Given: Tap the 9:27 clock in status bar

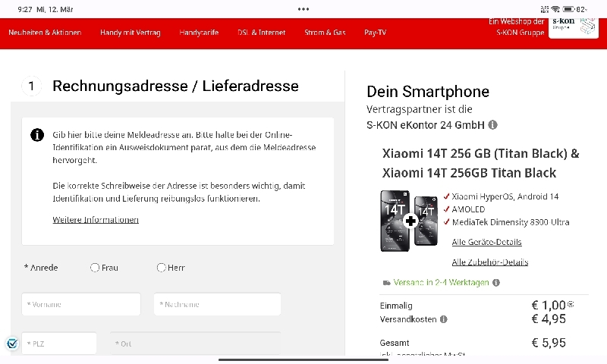Looking at the screenshot, I should coord(25,9).
